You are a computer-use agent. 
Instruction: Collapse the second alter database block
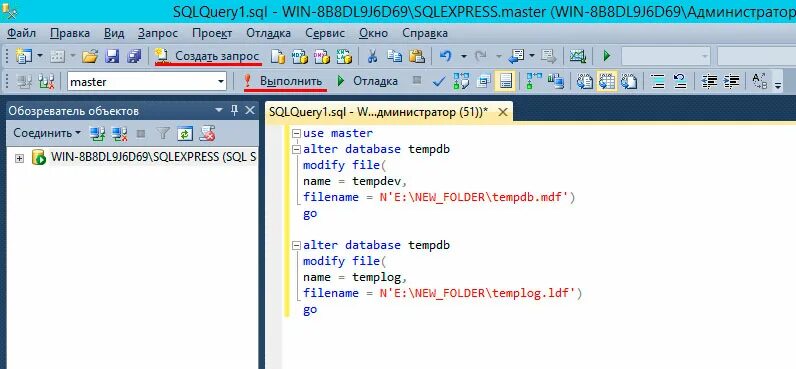[295, 245]
